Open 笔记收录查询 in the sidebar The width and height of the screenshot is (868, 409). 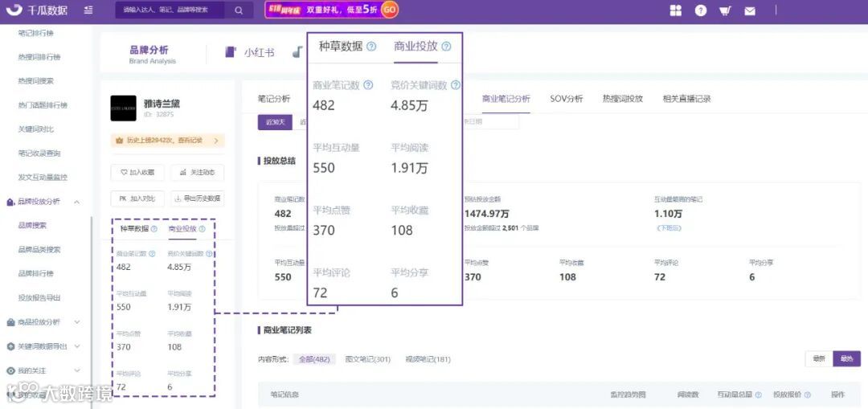pos(39,153)
